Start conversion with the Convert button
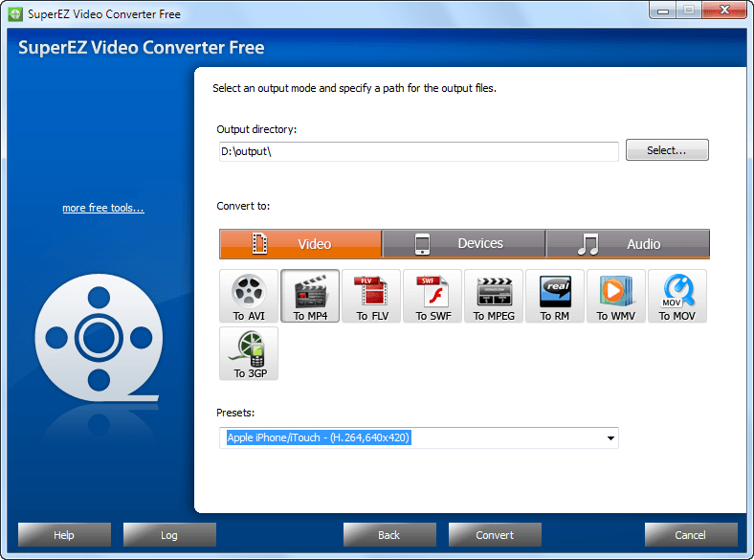The image size is (754, 560). (x=495, y=535)
